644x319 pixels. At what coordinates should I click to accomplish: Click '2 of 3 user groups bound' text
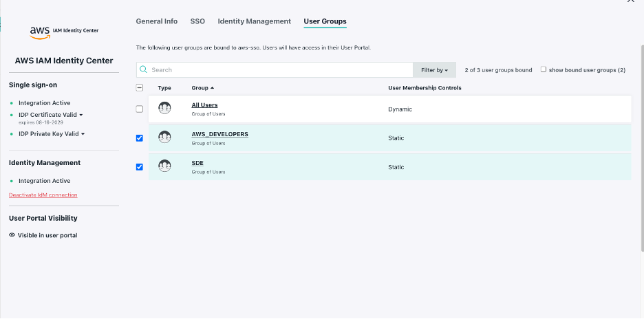pyautogui.click(x=498, y=70)
